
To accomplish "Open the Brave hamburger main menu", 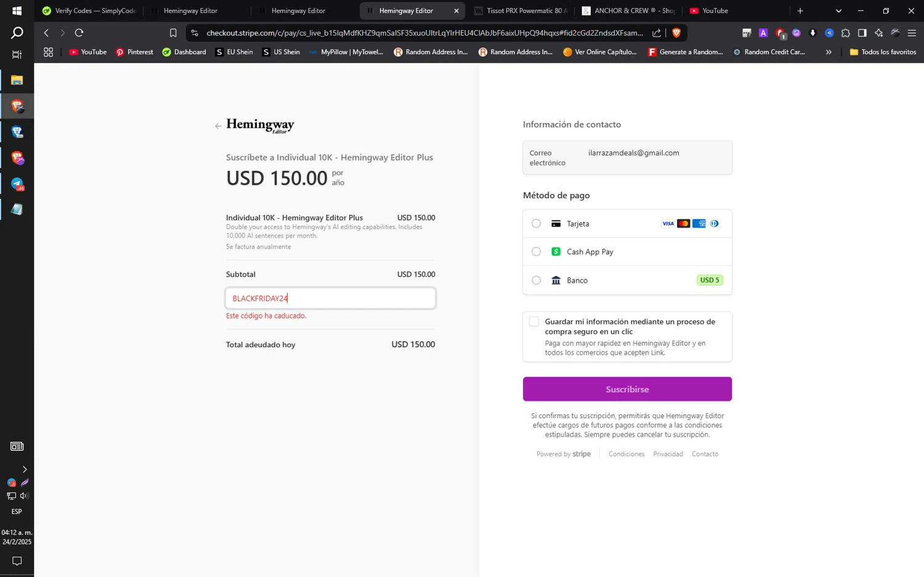I will click(x=912, y=33).
